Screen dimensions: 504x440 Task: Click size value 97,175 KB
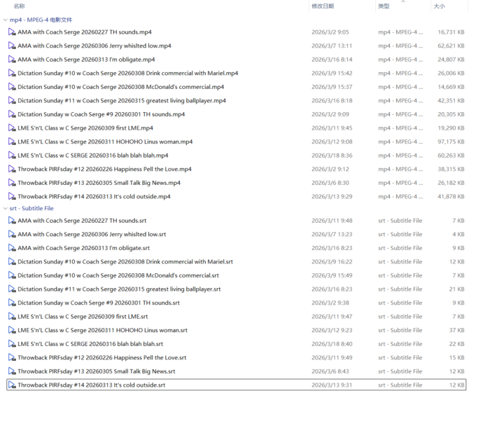(x=451, y=142)
